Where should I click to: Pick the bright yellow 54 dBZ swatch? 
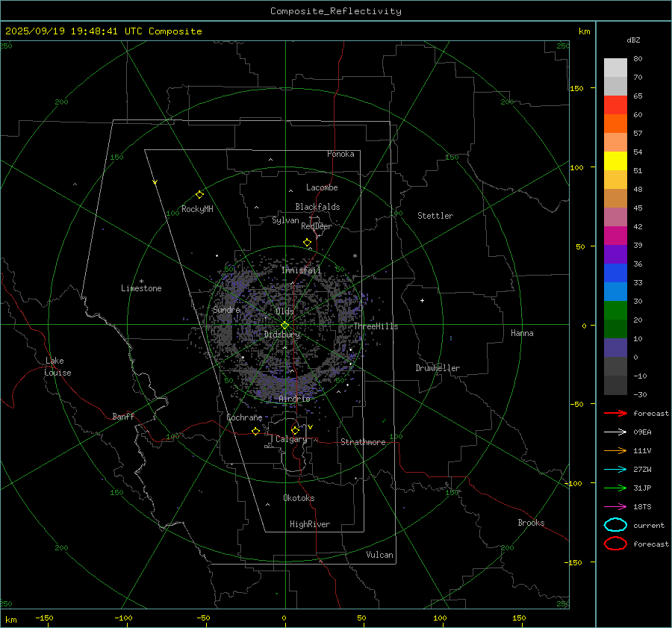coord(615,161)
